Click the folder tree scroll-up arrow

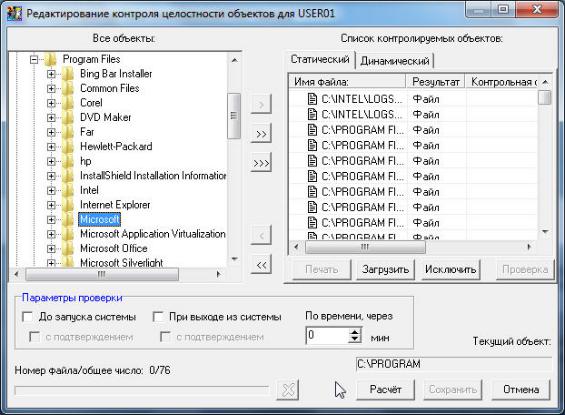[x=234, y=60]
